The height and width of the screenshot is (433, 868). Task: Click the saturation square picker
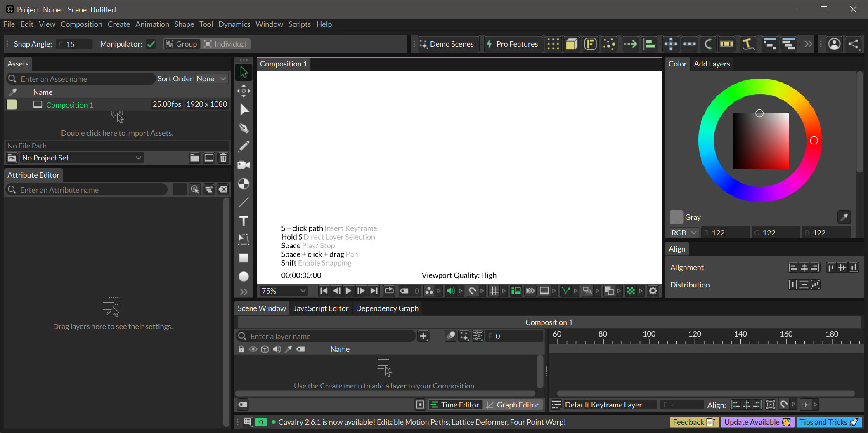tap(759, 113)
